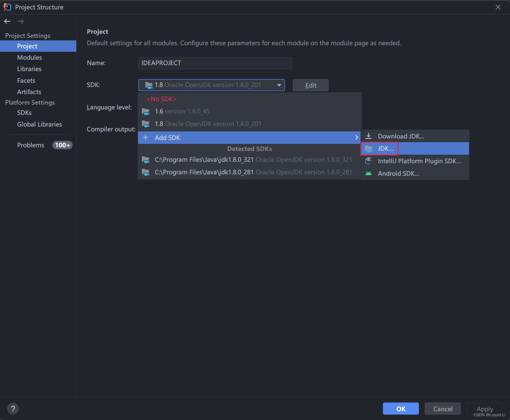Expand the Add SDK submenu chevron
Viewport: 510px width, 420px height.
pyautogui.click(x=357, y=138)
